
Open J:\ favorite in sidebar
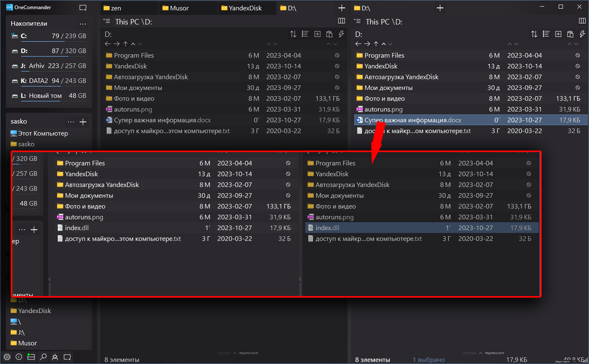coord(17,332)
